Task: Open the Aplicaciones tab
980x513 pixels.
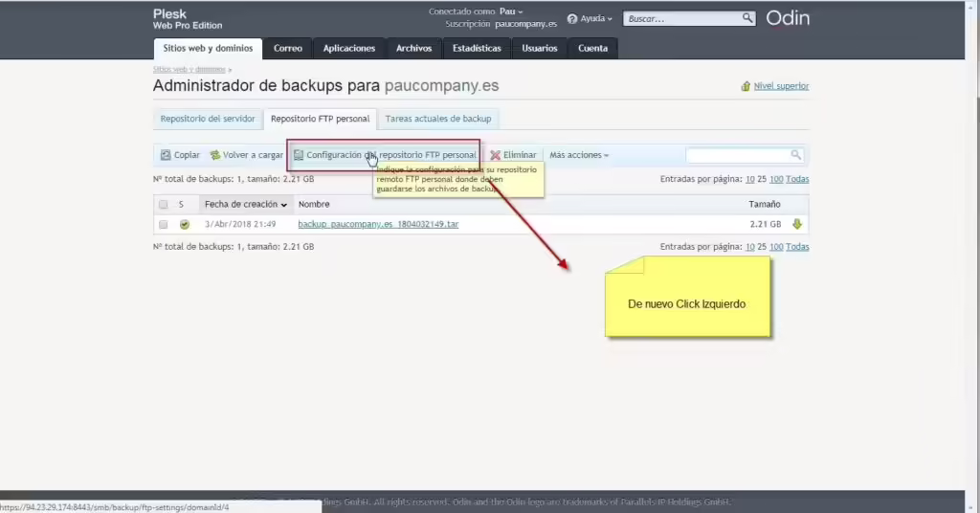Action: [x=348, y=48]
